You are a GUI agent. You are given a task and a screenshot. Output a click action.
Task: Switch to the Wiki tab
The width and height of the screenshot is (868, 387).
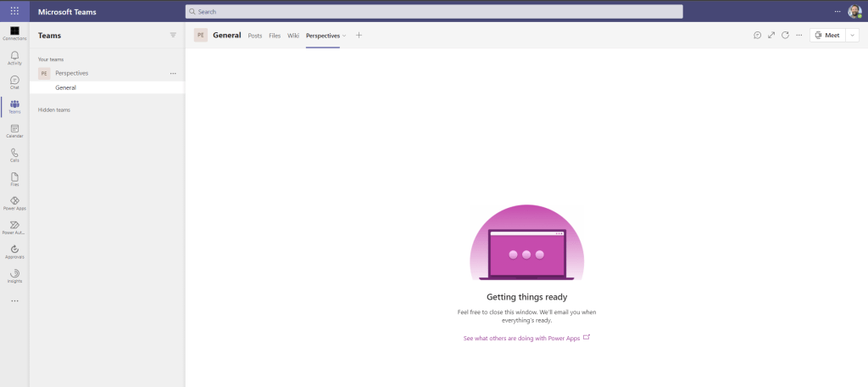(x=293, y=36)
